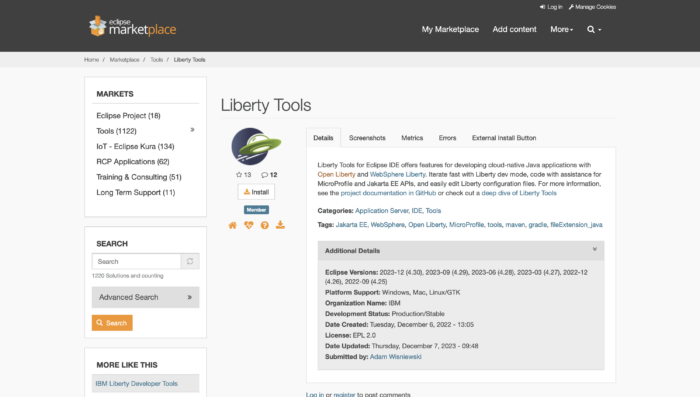Open the comments bubble count
The image size is (700, 397).
[x=269, y=175]
